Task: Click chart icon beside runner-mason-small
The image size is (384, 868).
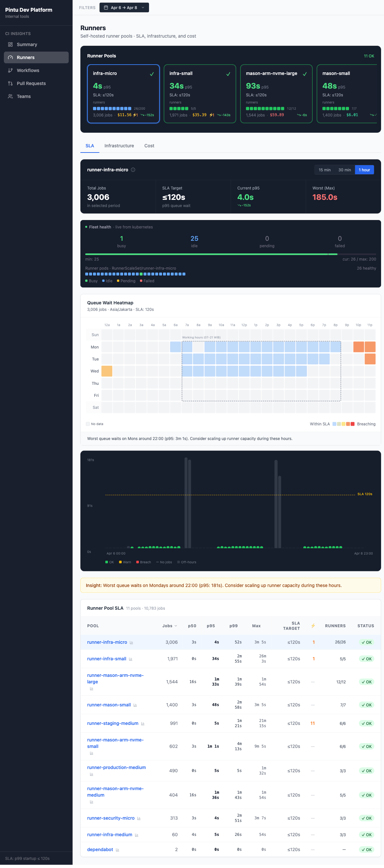Action: coord(135,705)
